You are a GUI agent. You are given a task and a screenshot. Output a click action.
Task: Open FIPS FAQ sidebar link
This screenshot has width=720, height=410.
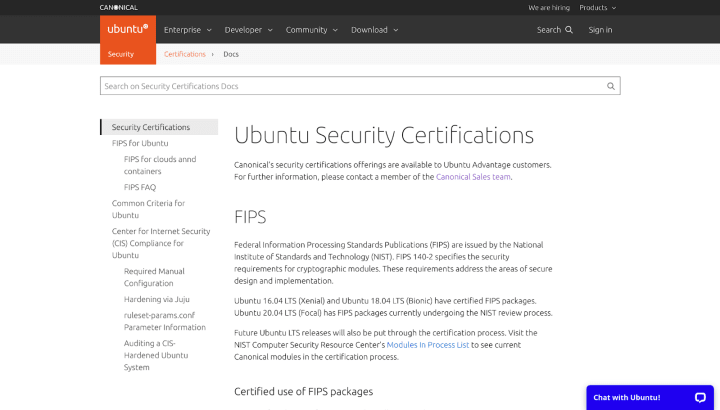click(x=140, y=187)
